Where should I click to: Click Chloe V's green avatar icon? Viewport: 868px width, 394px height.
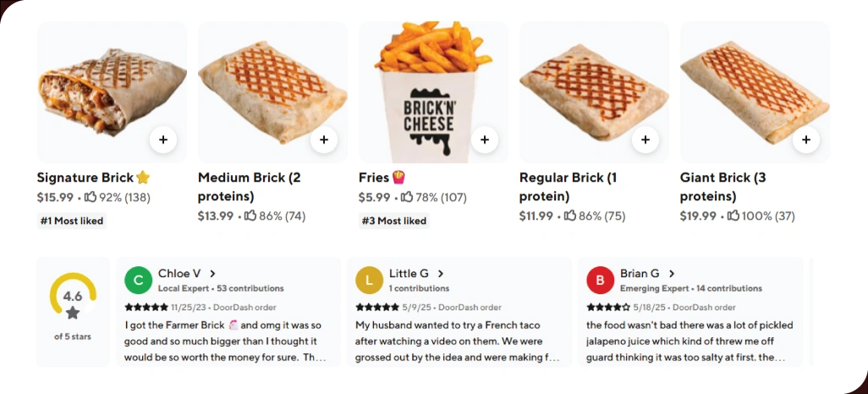(138, 280)
